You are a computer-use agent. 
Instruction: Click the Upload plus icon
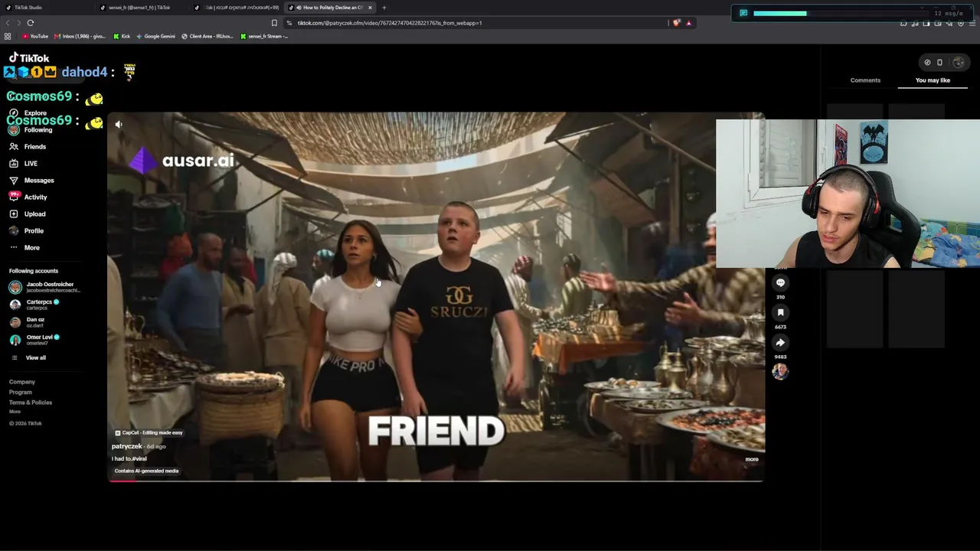pyautogui.click(x=14, y=214)
